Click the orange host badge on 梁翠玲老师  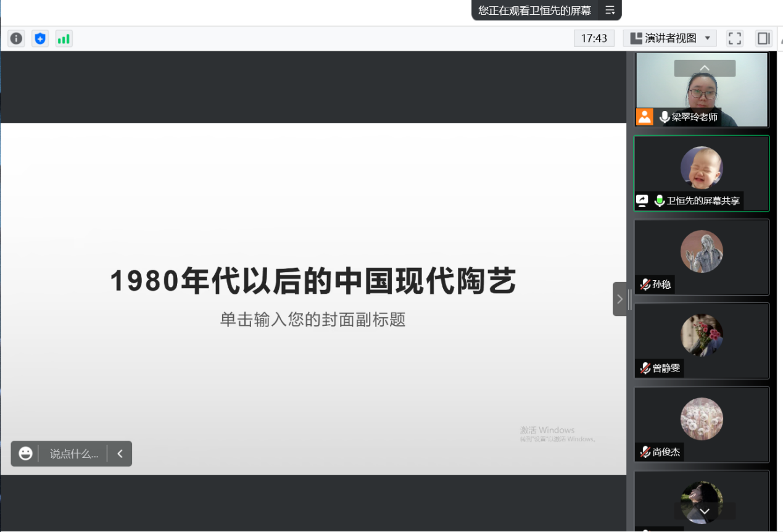[x=645, y=117]
